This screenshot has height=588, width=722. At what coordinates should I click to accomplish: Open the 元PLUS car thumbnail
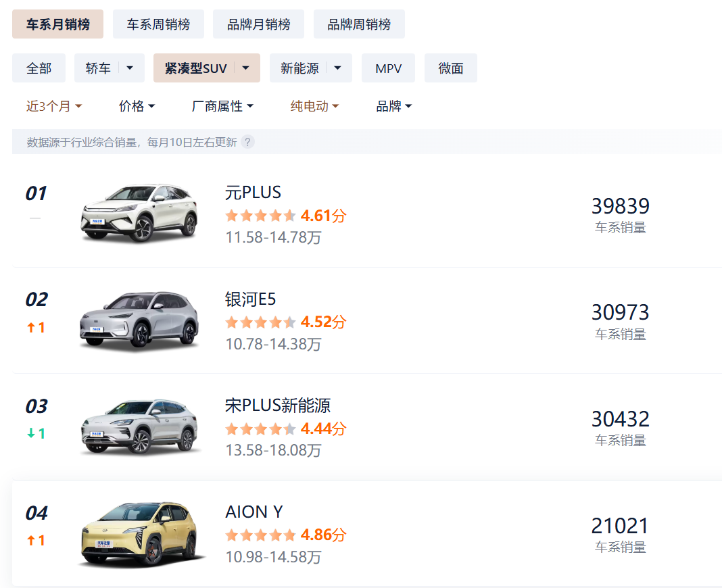(x=140, y=213)
